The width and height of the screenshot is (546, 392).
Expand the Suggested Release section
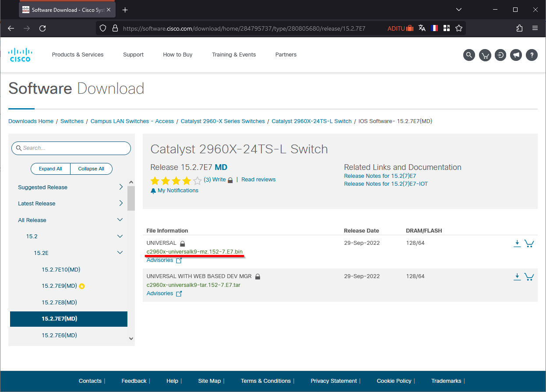[x=121, y=187]
